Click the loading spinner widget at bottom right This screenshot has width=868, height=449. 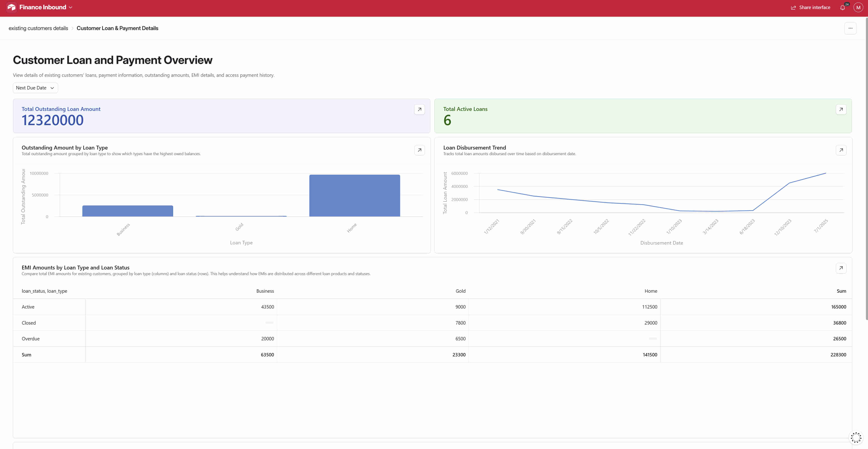click(x=856, y=437)
